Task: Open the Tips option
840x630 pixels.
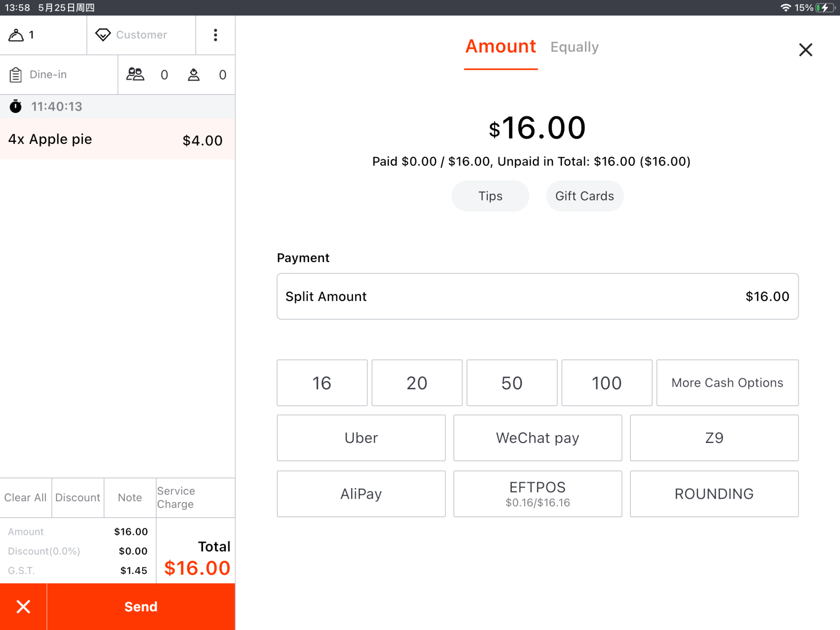Action: [490, 196]
